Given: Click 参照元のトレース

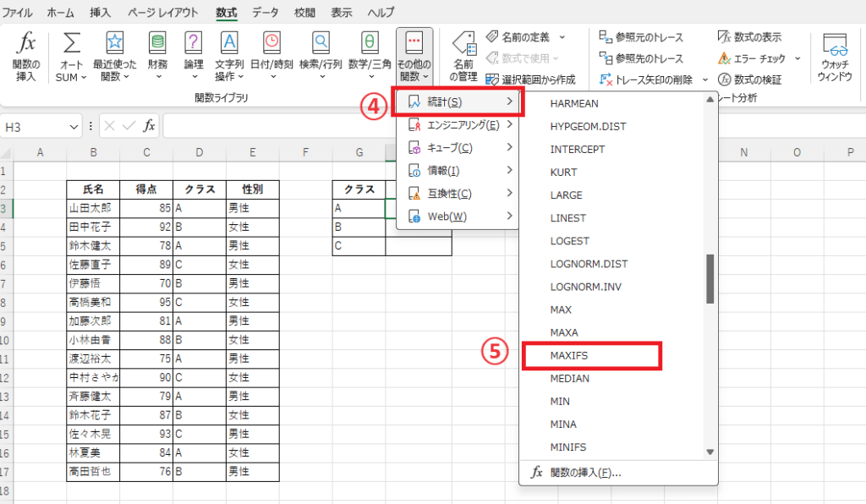Looking at the screenshot, I should (641, 37).
